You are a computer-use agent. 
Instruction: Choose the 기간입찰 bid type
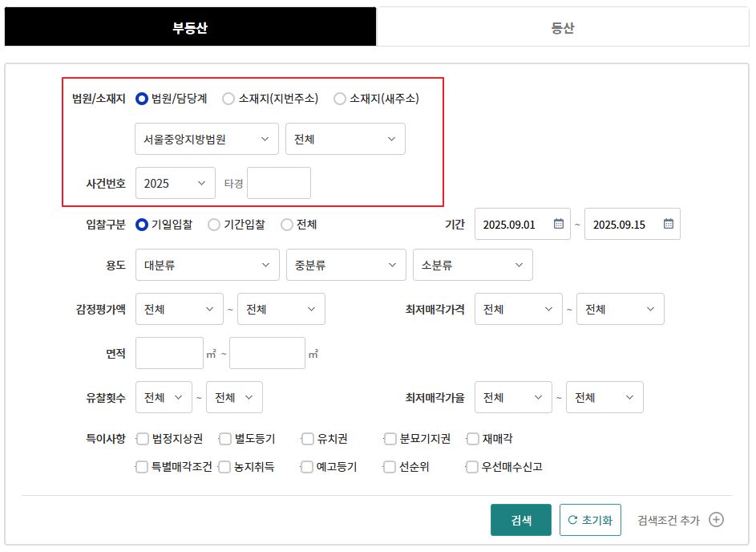click(x=213, y=225)
